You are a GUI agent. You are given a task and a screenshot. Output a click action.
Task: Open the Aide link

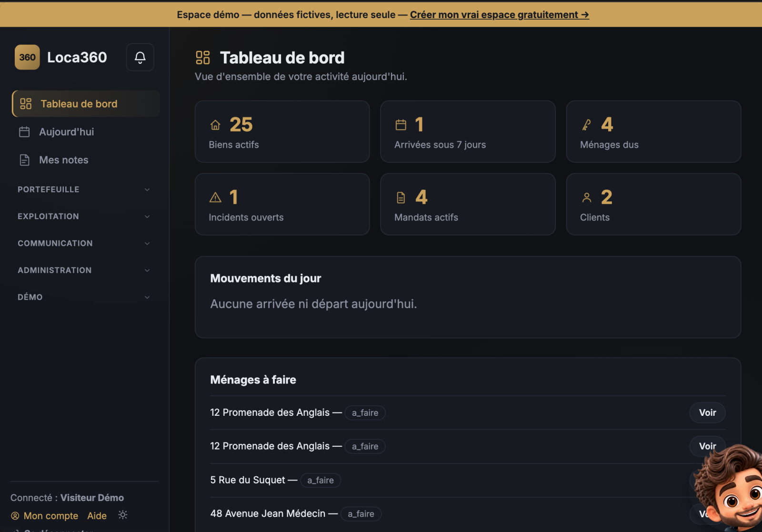(97, 516)
